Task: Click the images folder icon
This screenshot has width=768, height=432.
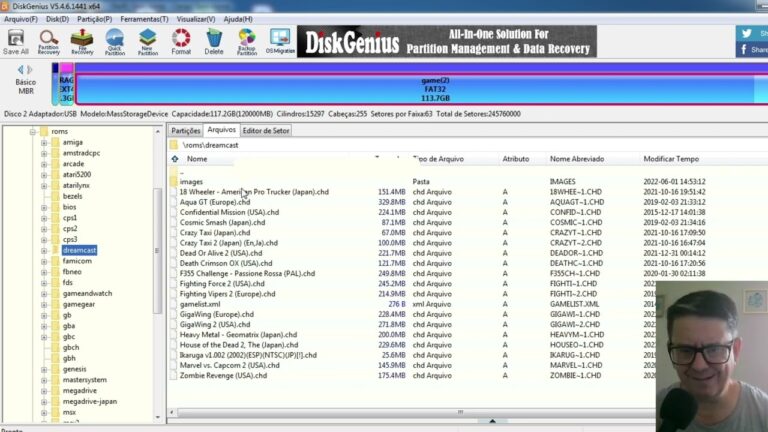Action: point(174,181)
